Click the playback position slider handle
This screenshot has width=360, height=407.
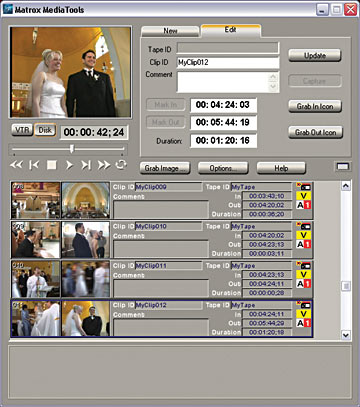point(72,149)
